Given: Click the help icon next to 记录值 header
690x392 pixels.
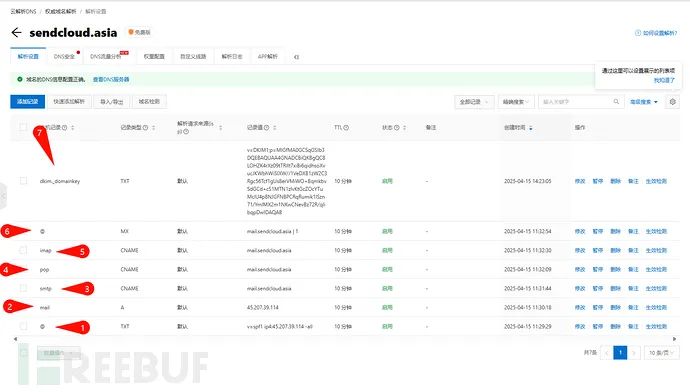Looking at the screenshot, I should click(267, 128).
